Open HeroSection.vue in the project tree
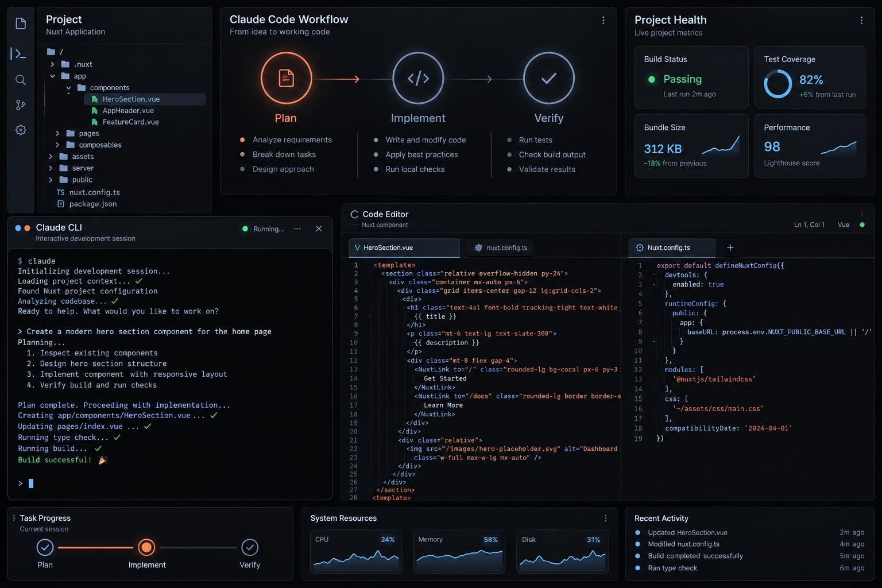The width and height of the screenshot is (882, 588). [x=145, y=99]
